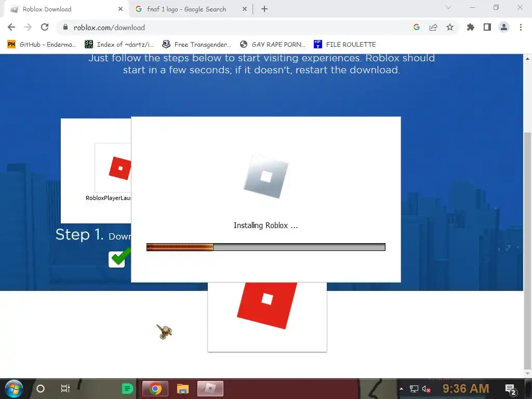The image size is (532, 399).
Task: Share this page icon
Action: 433,27
